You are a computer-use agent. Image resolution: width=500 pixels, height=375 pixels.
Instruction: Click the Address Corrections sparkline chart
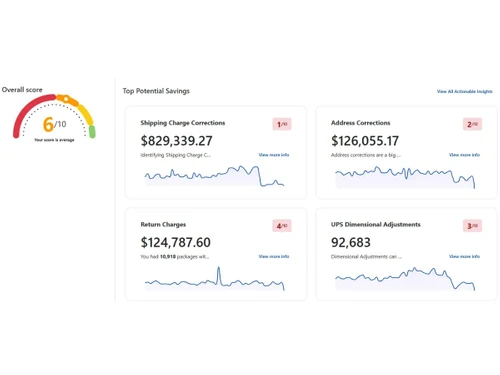(x=405, y=177)
